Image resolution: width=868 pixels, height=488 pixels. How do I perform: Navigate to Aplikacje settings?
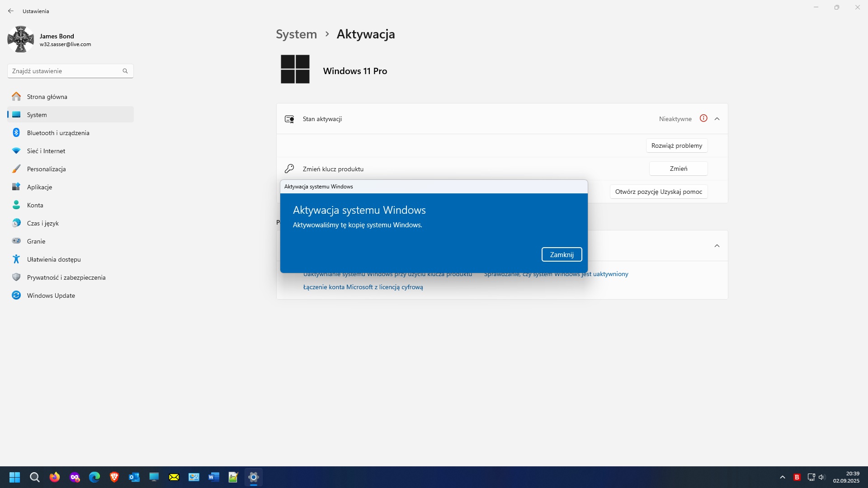coord(71,187)
